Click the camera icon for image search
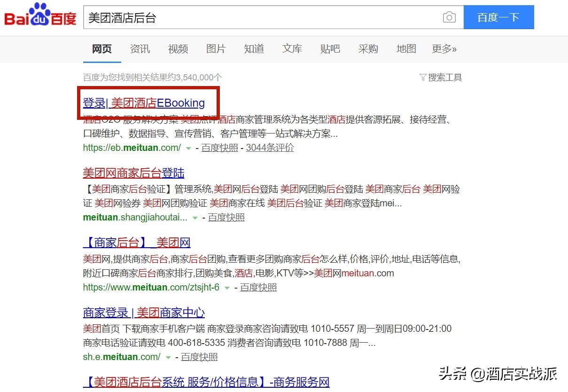The width and height of the screenshot is (568, 392). tap(449, 17)
